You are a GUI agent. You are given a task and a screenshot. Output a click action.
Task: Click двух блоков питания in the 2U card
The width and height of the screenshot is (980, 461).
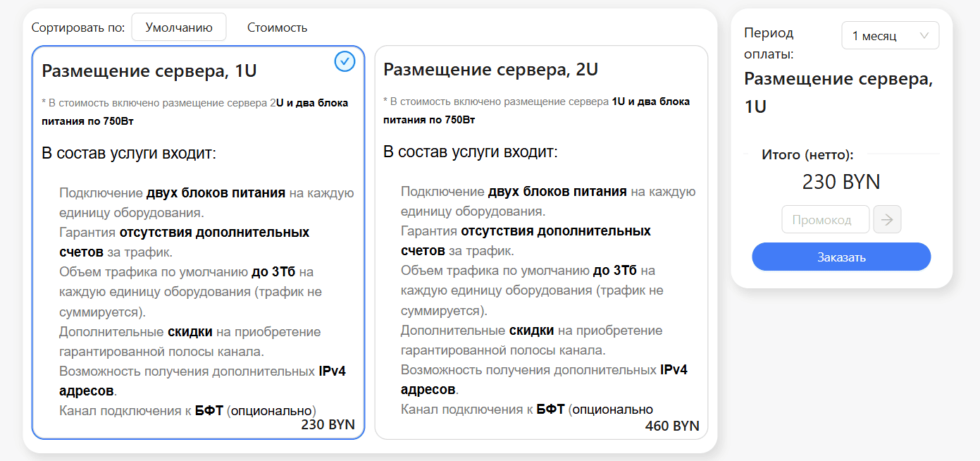click(557, 192)
